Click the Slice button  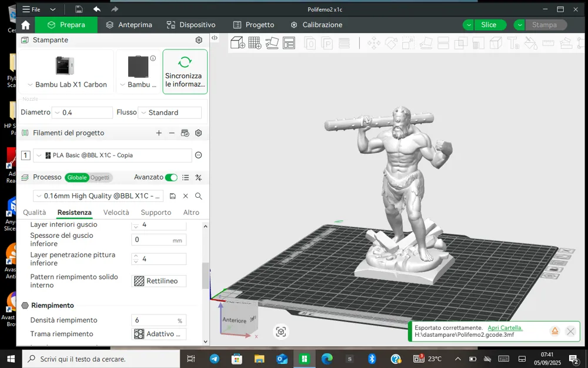point(489,25)
